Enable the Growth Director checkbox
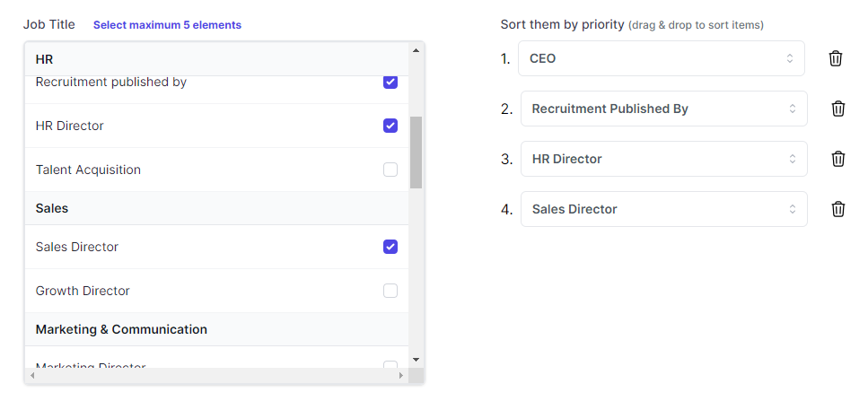The height and width of the screenshot is (401, 868). coord(390,291)
